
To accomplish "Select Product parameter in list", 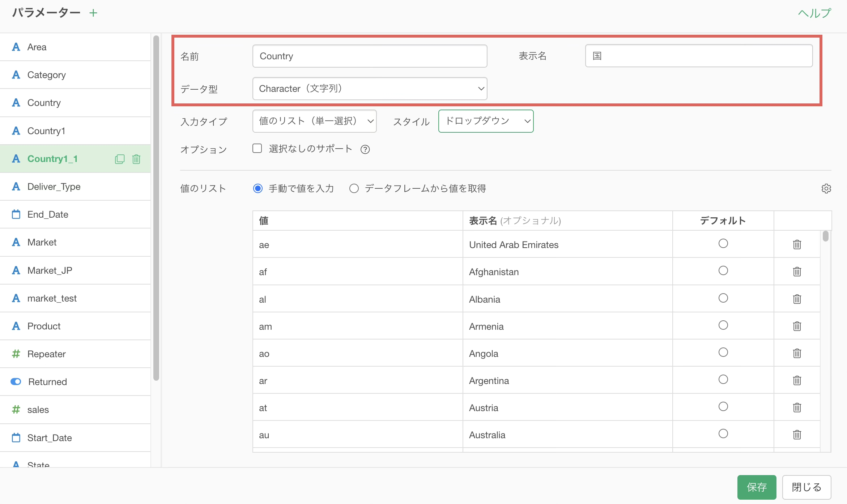I will tap(75, 326).
